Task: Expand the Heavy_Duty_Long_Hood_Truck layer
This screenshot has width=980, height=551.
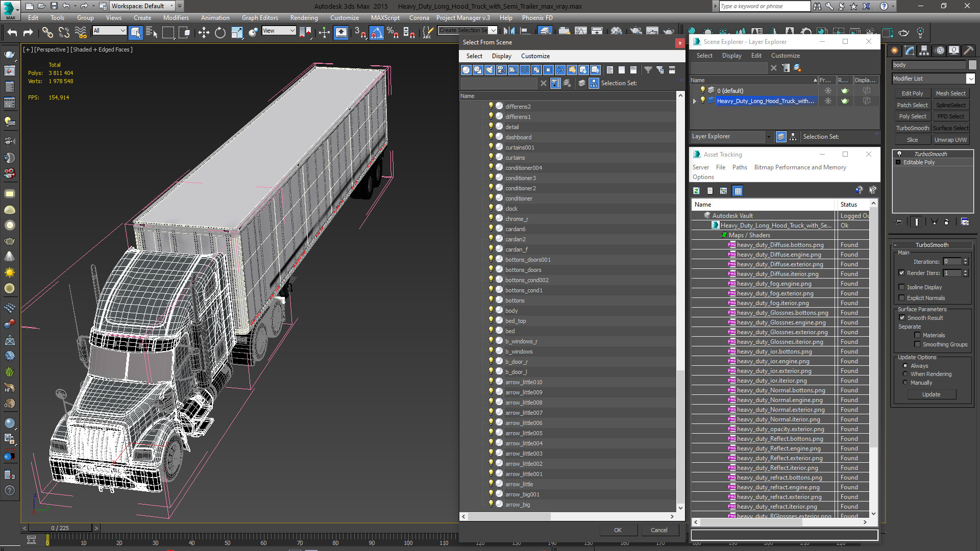Action: click(x=694, y=101)
